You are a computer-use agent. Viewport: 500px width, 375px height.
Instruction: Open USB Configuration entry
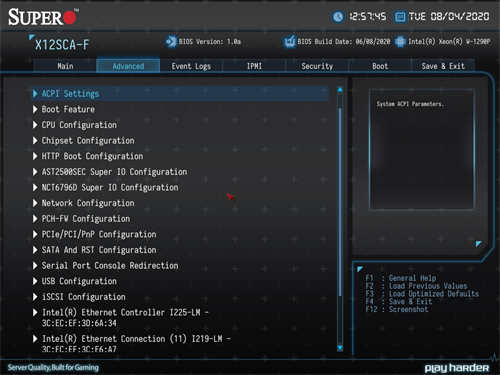(180, 281)
